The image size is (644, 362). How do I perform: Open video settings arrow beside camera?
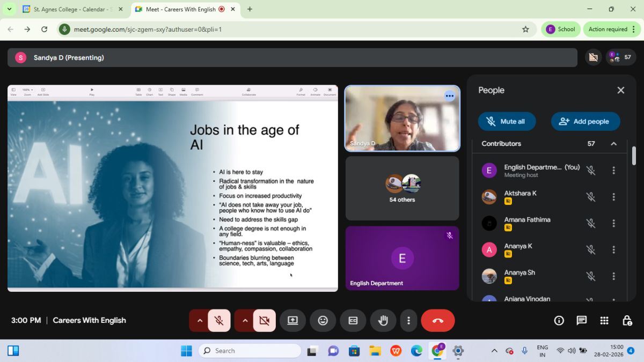click(245, 321)
